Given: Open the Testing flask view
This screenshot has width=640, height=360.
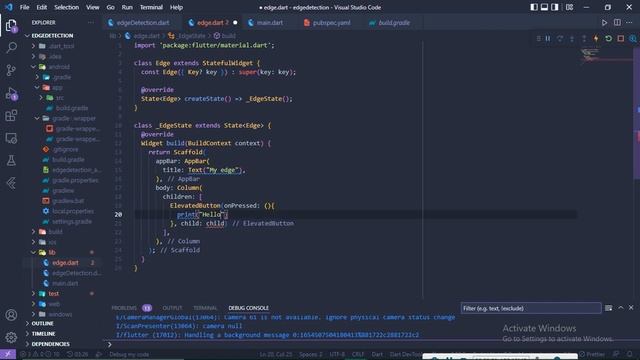Looking at the screenshot, I should (11, 161).
